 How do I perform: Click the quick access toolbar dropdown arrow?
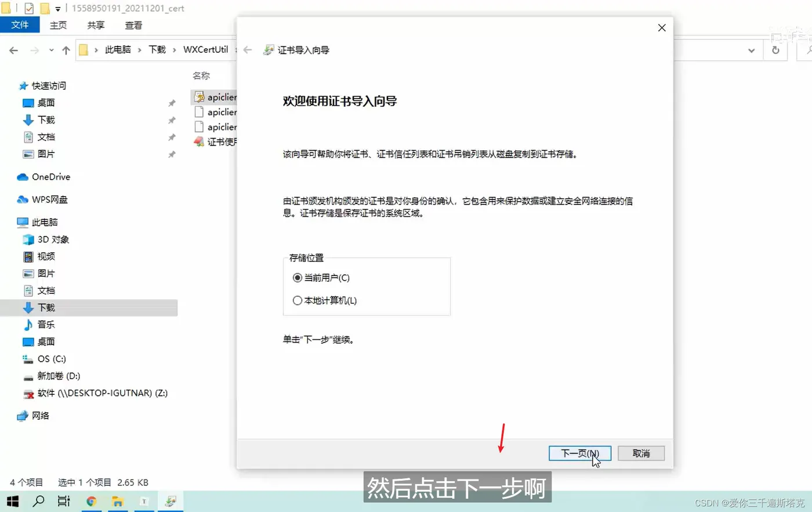[x=57, y=9]
